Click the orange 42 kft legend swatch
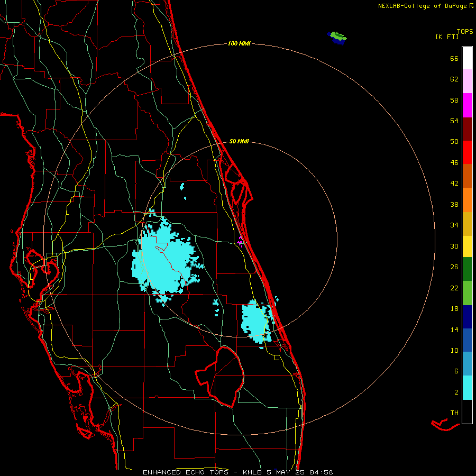This screenshot has width=476, height=476. pyautogui.click(x=467, y=200)
